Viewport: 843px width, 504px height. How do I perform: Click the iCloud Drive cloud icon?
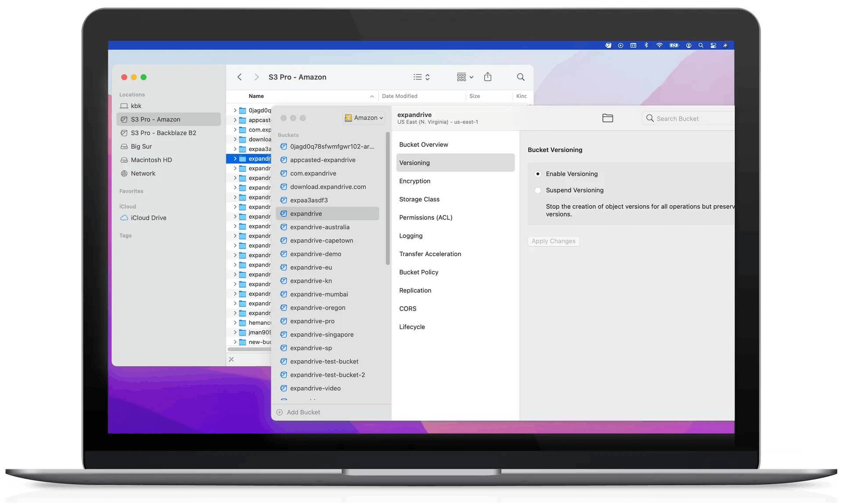coord(124,218)
